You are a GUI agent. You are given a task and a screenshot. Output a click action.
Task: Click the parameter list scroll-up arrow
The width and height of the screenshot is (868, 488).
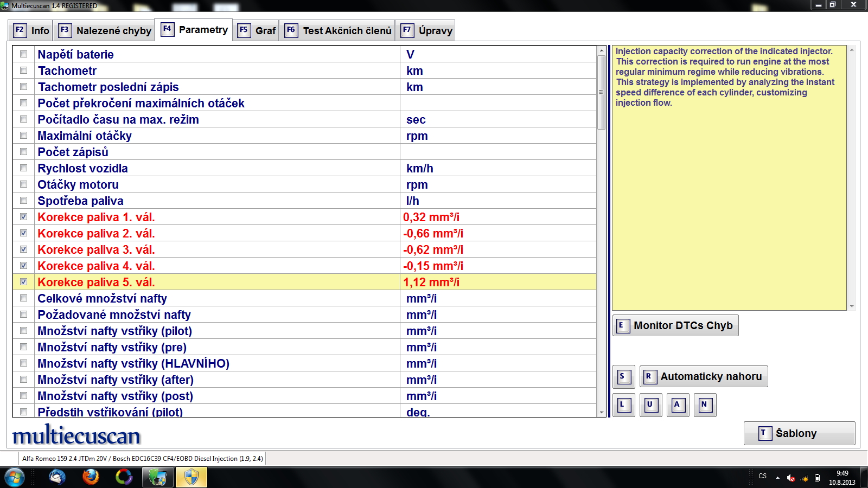tap(601, 50)
